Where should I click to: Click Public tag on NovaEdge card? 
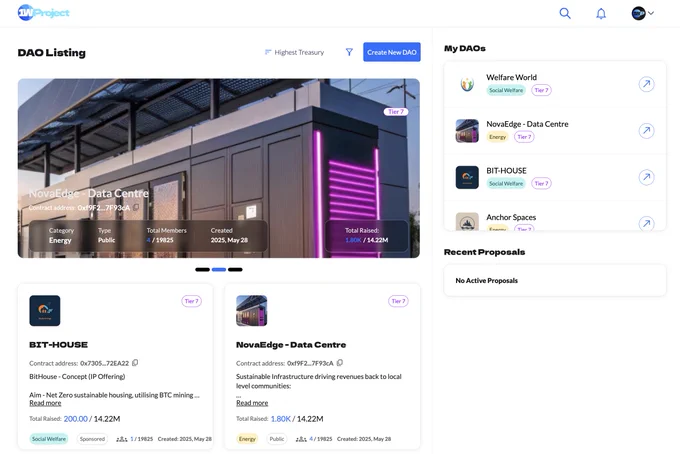pyautogui.click(x=277, y=439)
